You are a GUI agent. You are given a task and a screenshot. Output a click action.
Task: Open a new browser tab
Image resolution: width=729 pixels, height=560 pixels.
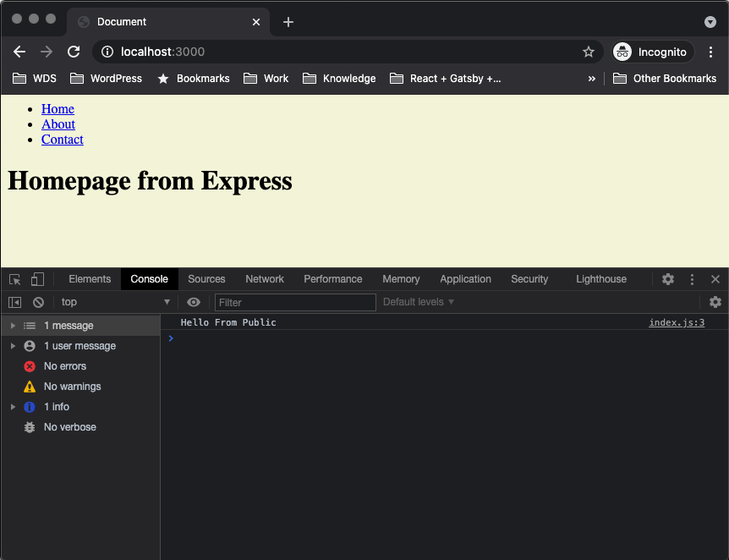[288, 22]
